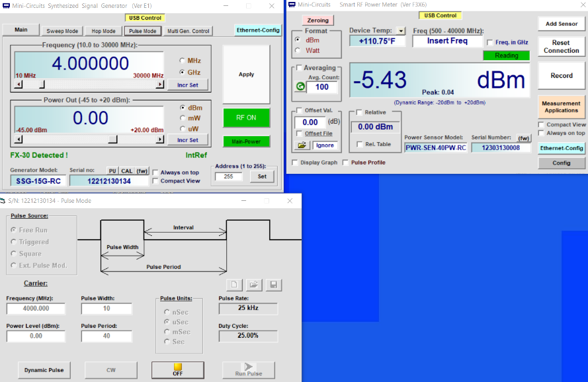Viewport: 588px width, 382px height.
Task: Click the open folder icon in Pulse Mode
Action: [253, 285]
